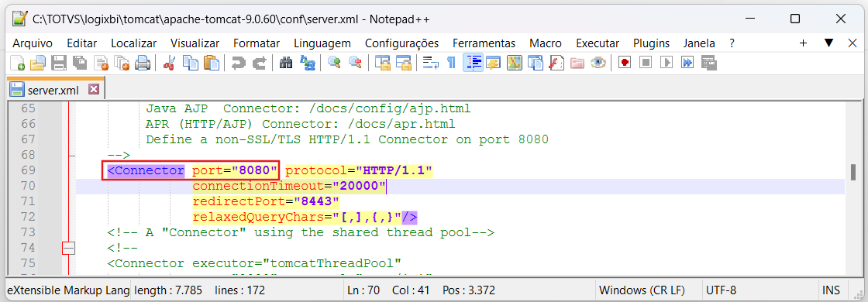Start macro recording with the red dot
This screenshot has width=868, height=302.
coord(625,63)
